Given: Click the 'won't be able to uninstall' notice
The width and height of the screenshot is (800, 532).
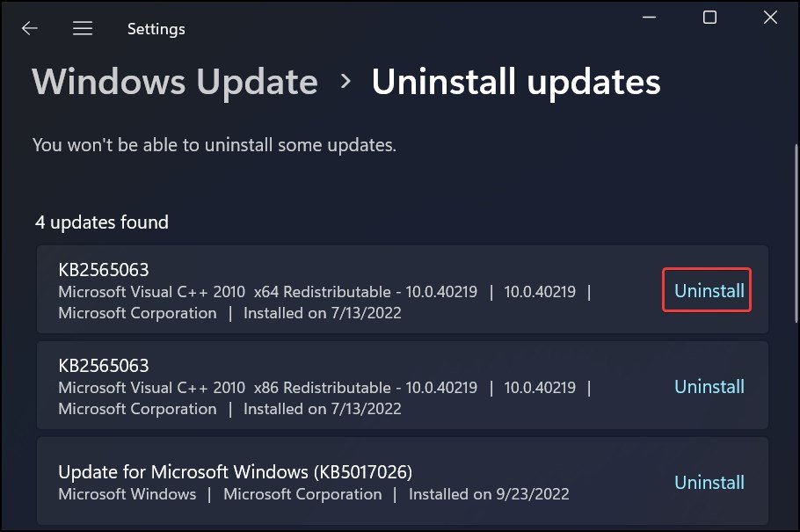Looking at the screenshot, I should (215, 144).
